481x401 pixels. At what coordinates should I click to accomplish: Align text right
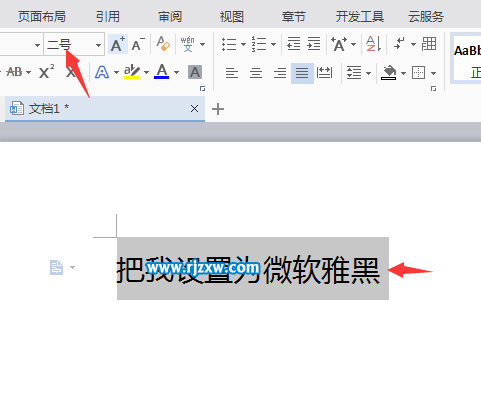pyautogui.click(x=280, y=73)
